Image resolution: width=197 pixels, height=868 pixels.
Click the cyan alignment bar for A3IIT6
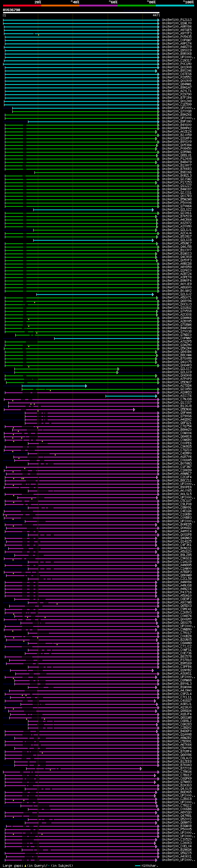pyautogui.click(x=131, y=396)
